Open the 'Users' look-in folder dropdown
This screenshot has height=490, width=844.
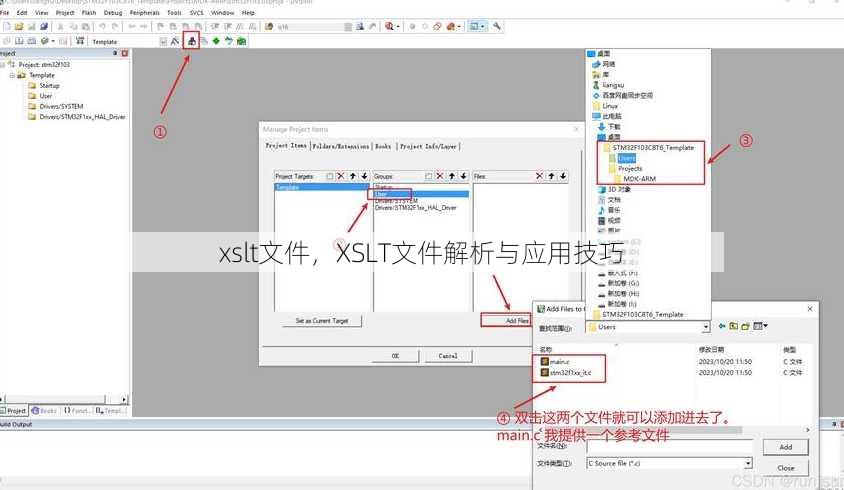(x=706, y=327)
